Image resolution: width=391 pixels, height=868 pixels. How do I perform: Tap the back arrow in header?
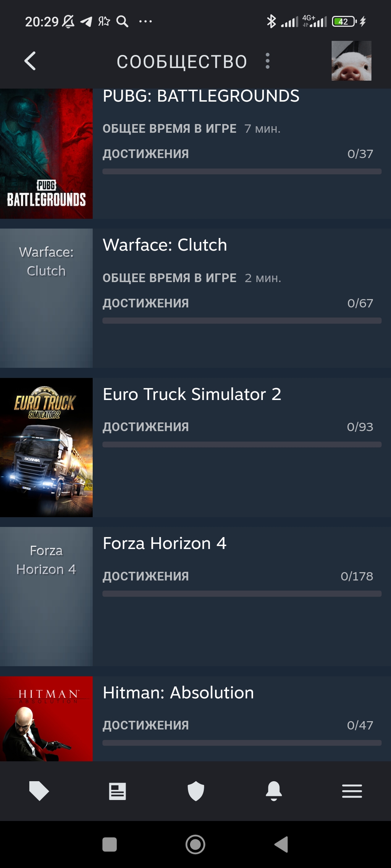click(30, 61)
